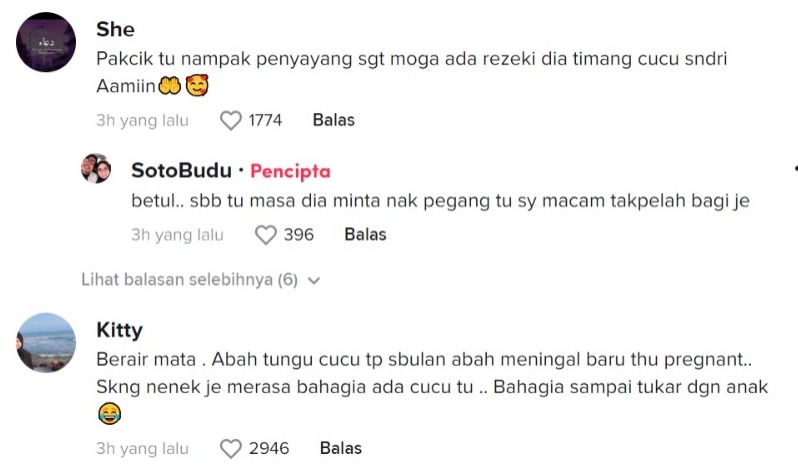Image resolution: width=798 pixels, height=469 pixels.
Task: Click the Pencipta creator badge
Action: 290,171
